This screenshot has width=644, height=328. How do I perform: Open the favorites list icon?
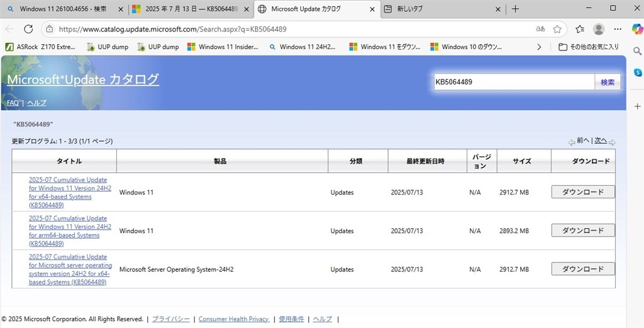click(x=580, y=29)
